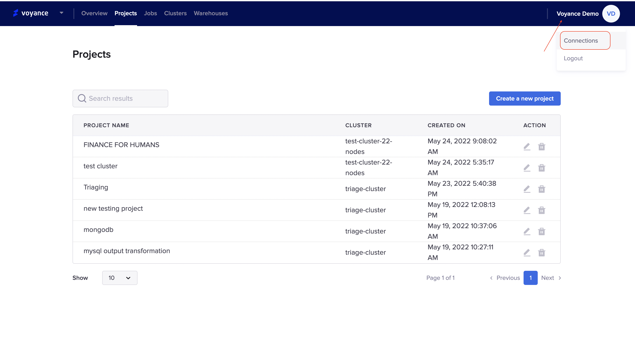
Task: Click the Next page link
Action: (x=551, y=278)
